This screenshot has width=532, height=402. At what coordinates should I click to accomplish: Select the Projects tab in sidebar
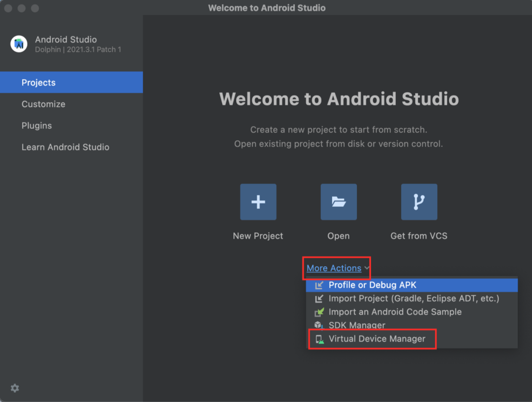pos(71,82)
